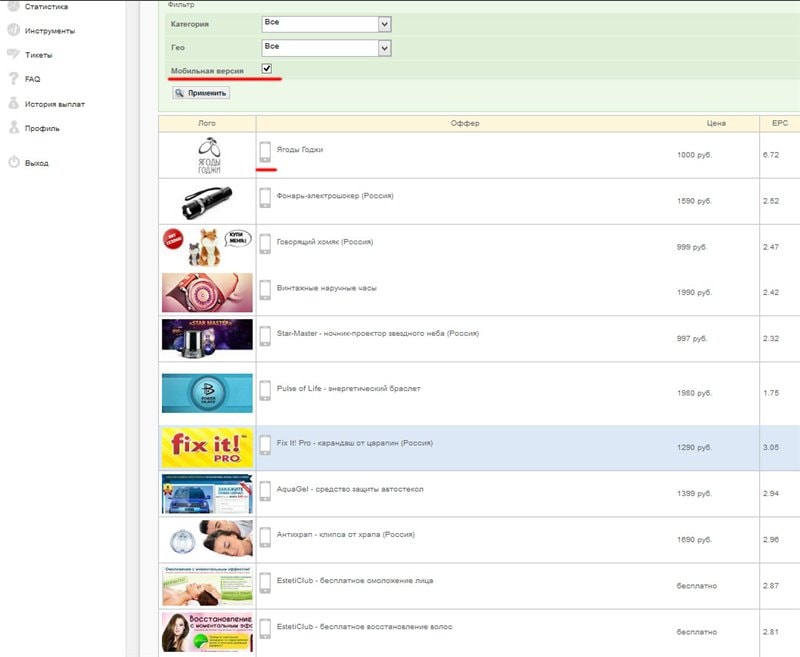Open EstetiClub бесплатное омоложение лица offer
Viewport: 800px width, 657px height.
point(355,580)
